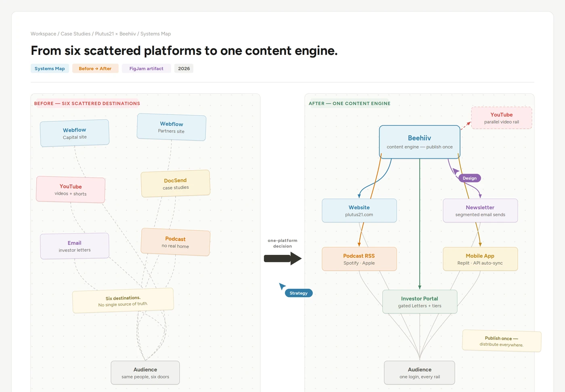Click the YouTube parallel video rail card
Viewport: 565px width, 392px height.
point(502,118)
